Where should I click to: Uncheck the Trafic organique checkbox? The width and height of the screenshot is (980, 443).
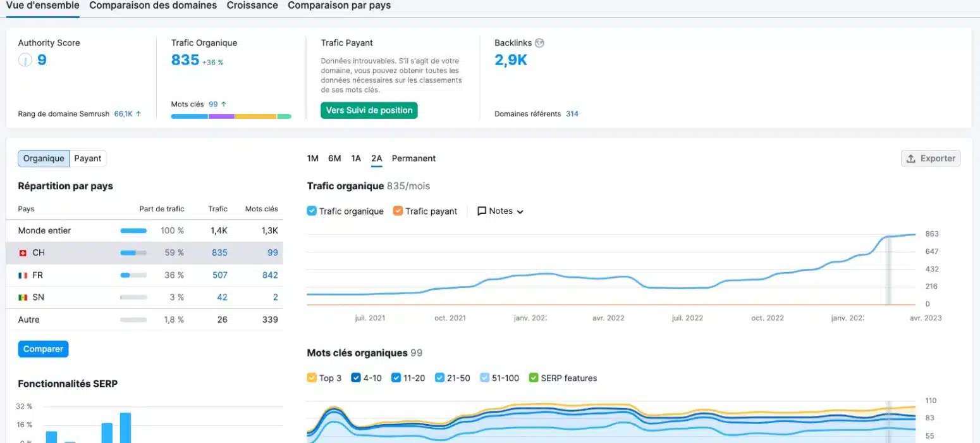point(312,211)
